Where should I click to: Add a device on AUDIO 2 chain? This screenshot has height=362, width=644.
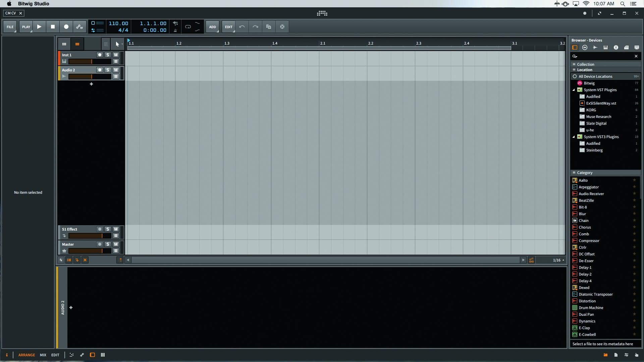71,308
